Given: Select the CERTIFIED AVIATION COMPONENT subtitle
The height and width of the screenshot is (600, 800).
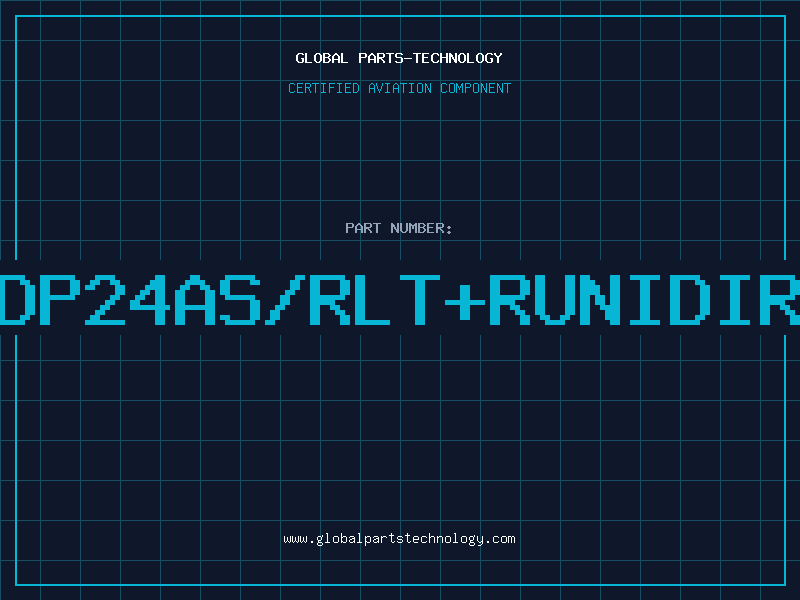Looking at the screenshot, I should pyautogui.click(x=399, y=88).
